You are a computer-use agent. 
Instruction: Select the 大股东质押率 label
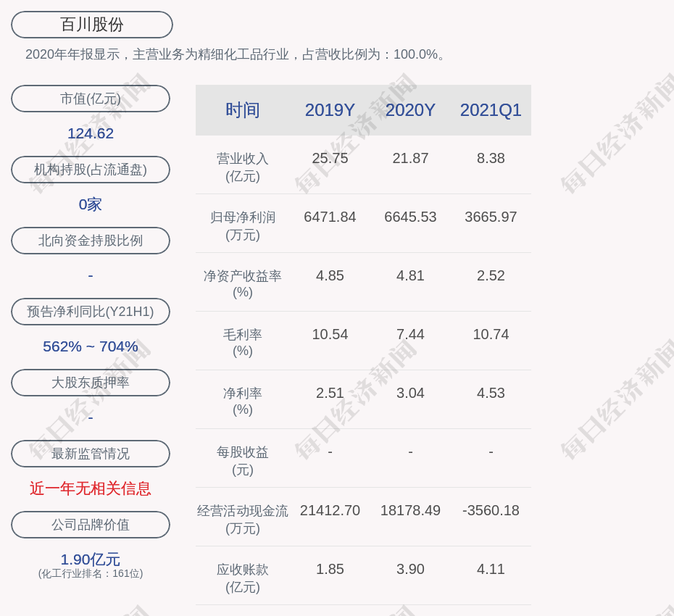point(91,383)
